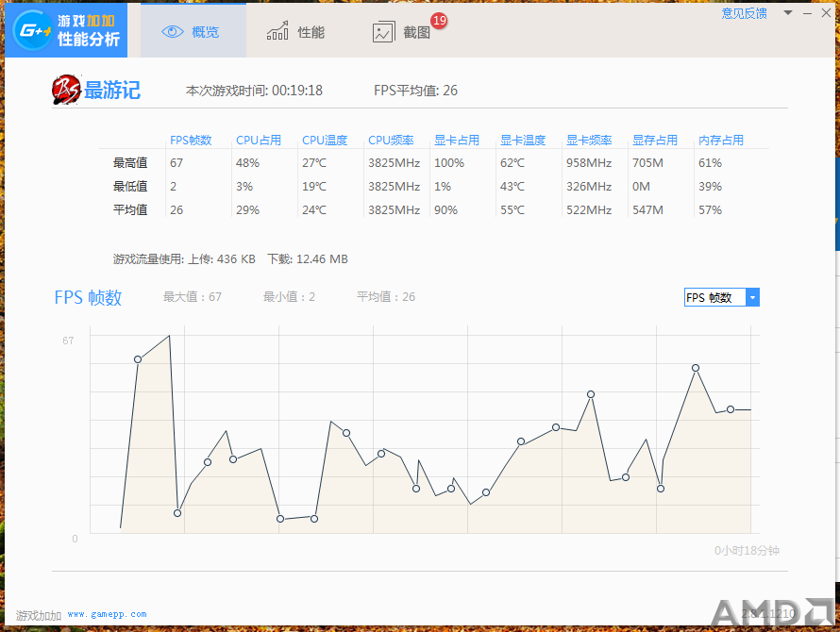Select the 显卡占用 column header
Screen dimensions: 840x632
coord(457,141)
